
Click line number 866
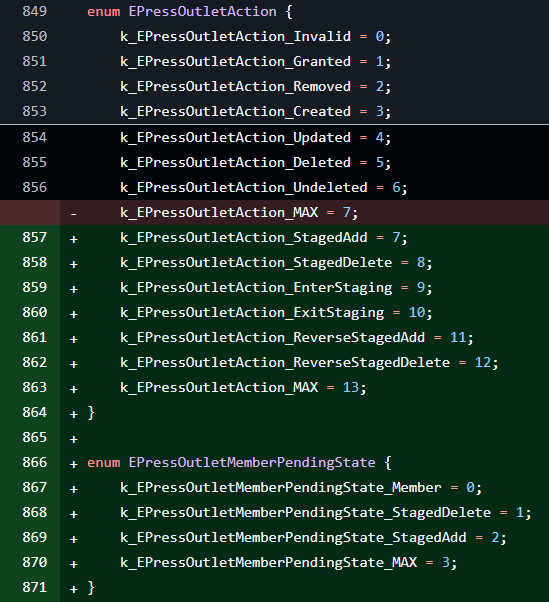pyautogui.click(x=35, y=462)
